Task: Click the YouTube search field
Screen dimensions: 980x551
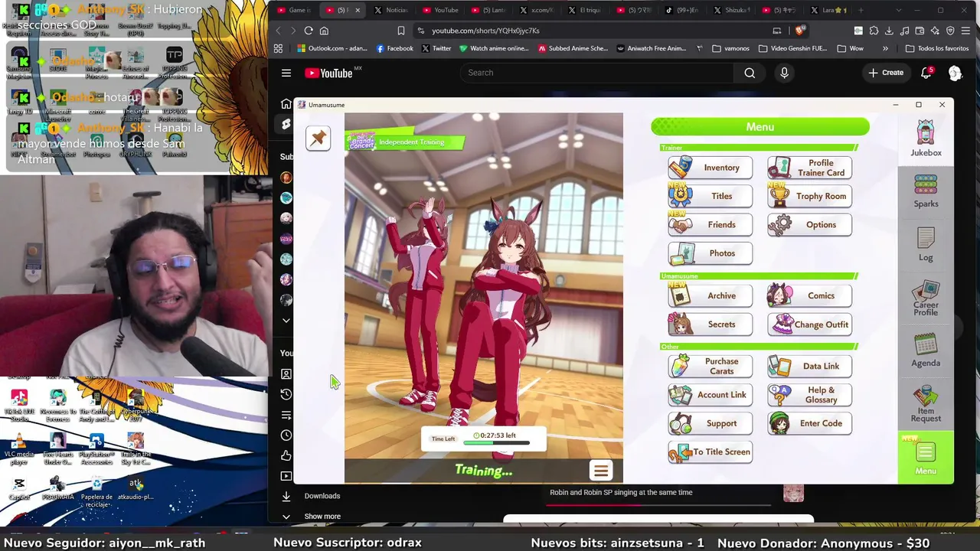Action: pos(596,73)
